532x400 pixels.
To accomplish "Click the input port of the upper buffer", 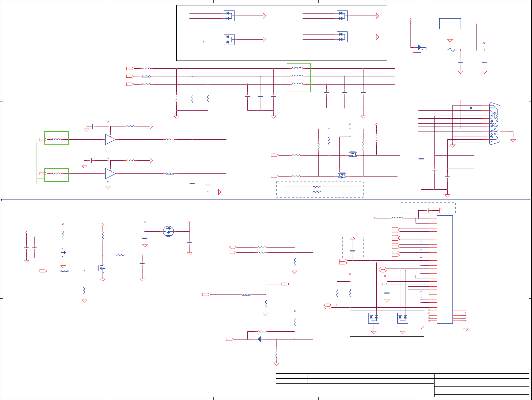I will 43,139.
